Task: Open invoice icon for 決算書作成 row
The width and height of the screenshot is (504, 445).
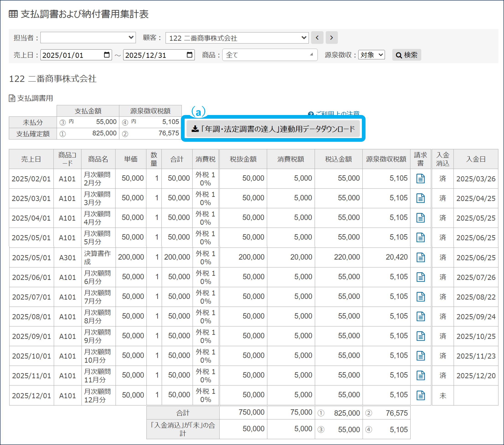Action: [420, 257]
